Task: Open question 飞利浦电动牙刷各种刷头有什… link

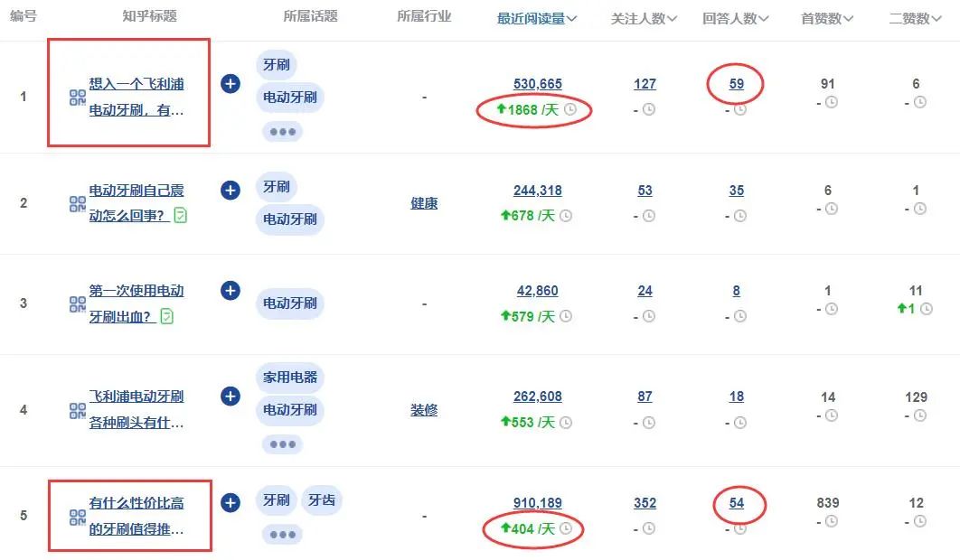Action: pyautogui.click(x=136, y=409)
